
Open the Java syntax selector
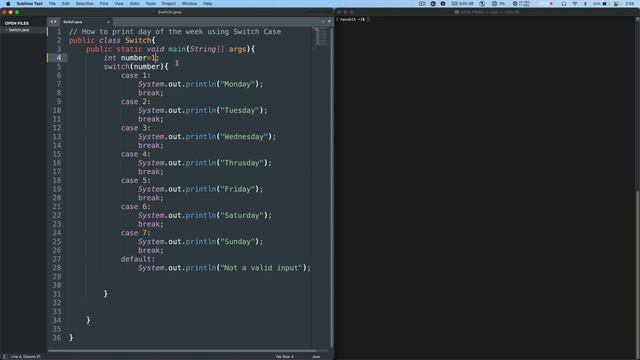[x=316, y=356]
